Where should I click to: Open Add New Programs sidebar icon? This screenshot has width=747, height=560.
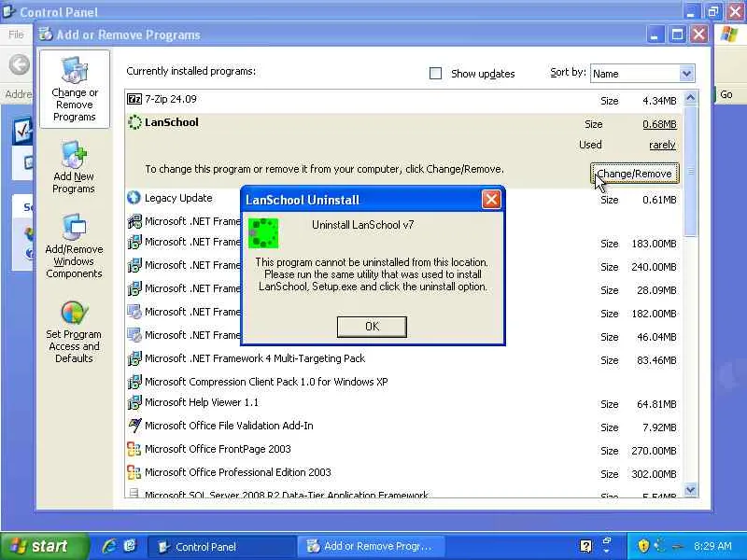[x=74, y=168]
